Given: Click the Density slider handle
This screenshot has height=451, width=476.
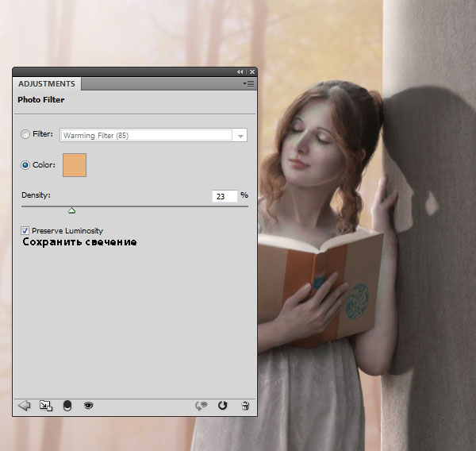Looking at the screenshot, I should coord(71,210).
